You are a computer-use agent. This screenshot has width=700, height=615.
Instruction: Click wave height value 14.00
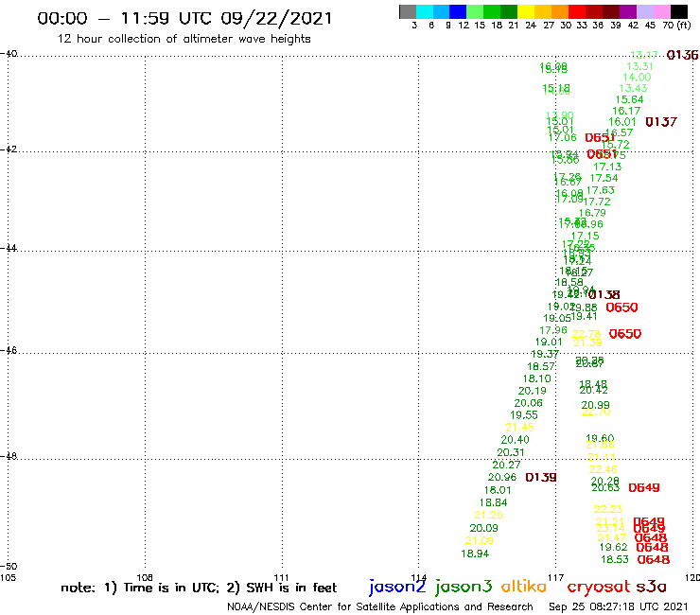coord(637,77)
